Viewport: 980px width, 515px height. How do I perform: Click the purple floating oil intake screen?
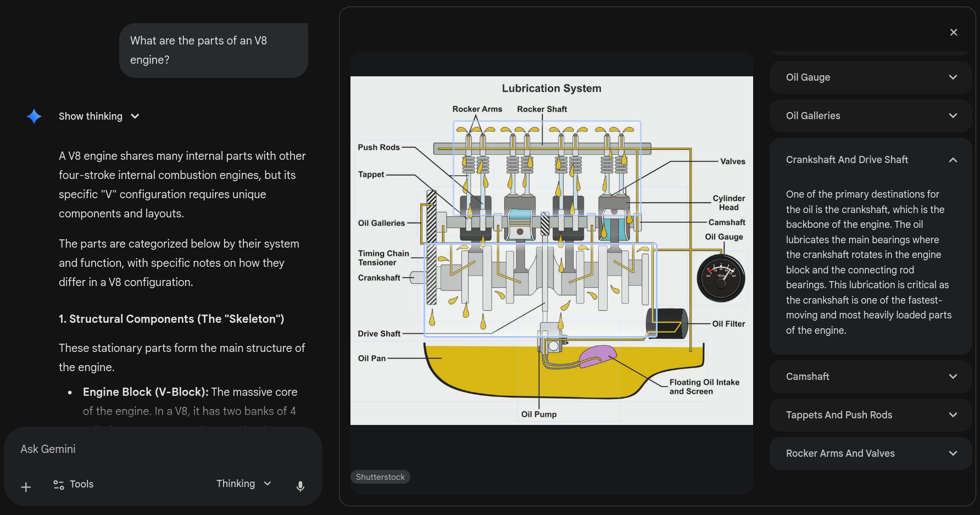[x=597, y=356]
